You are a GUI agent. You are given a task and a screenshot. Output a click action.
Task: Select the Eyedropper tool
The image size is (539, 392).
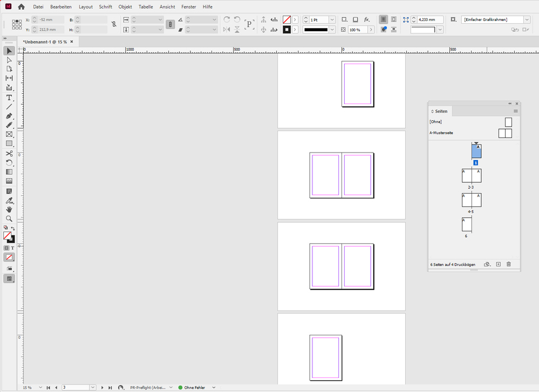point(9,201)
